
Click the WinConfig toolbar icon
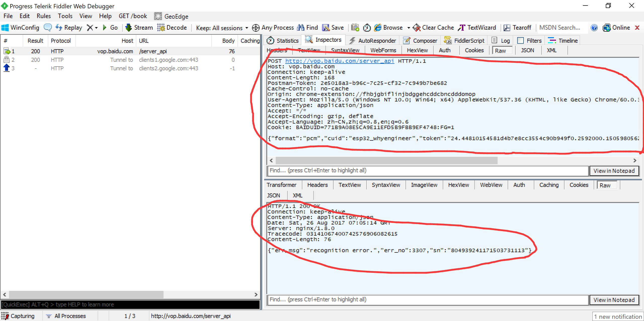tap(5, 28)
